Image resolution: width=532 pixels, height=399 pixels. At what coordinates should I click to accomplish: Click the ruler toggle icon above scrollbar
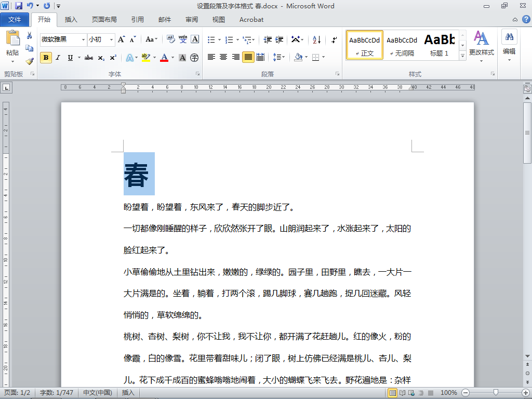tap(527, 89)
